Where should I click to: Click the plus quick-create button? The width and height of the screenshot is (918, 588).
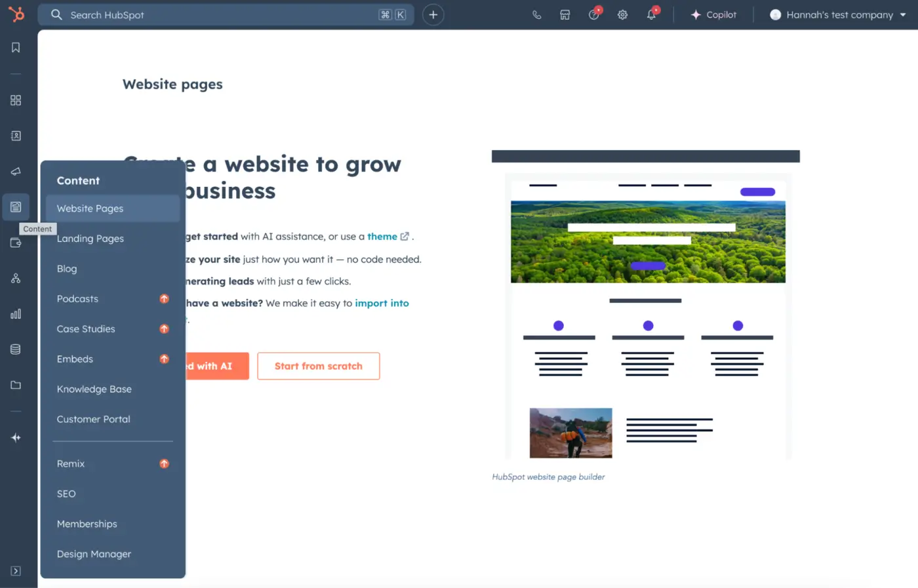click(x=433, y=15)
